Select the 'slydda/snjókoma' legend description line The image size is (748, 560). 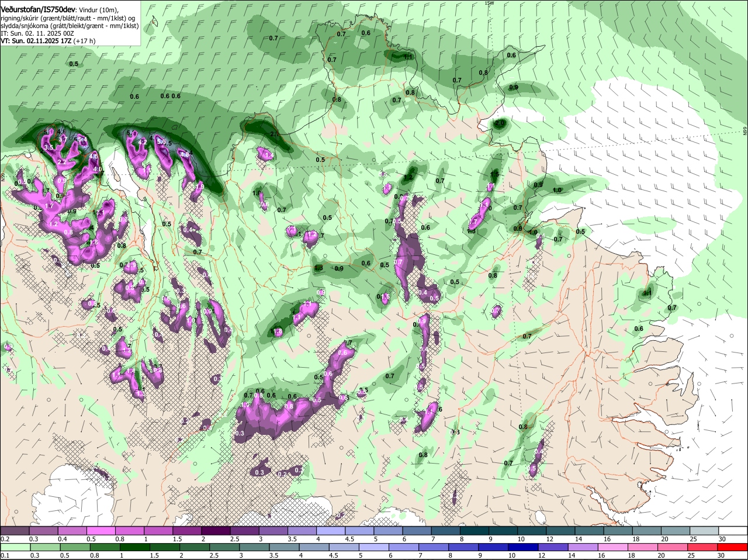tap(70, 26)
